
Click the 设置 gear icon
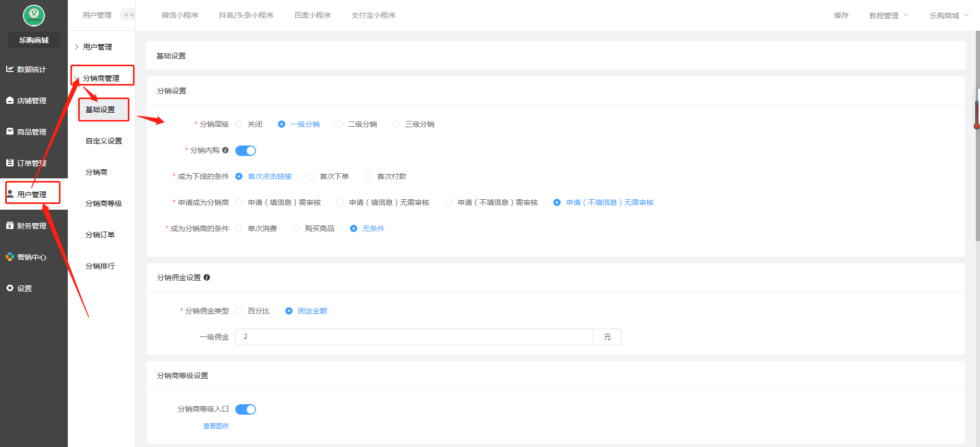tap(10, 288)
